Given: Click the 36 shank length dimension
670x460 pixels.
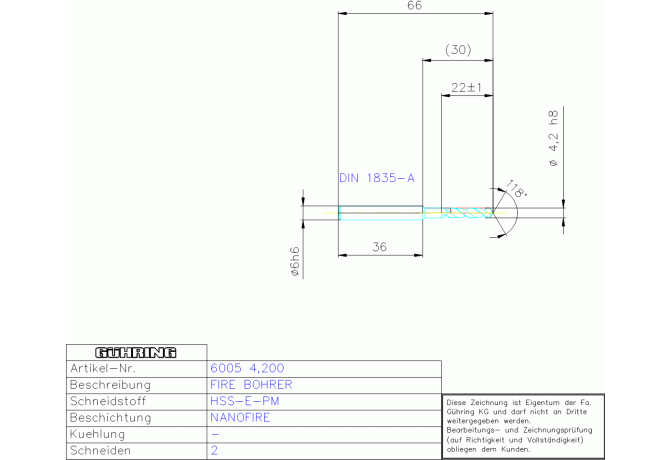Looking at the screenshot, I should (380, 246).
